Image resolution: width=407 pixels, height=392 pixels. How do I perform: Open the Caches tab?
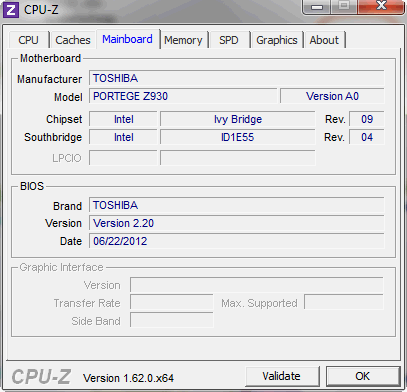(73, 40)
